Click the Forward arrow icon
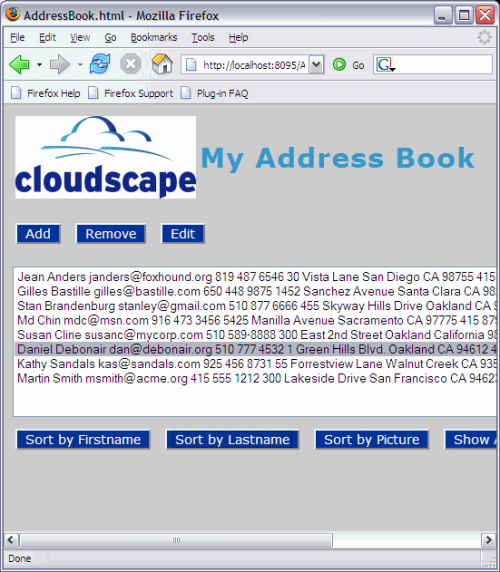500x572 pixels. 59,65
